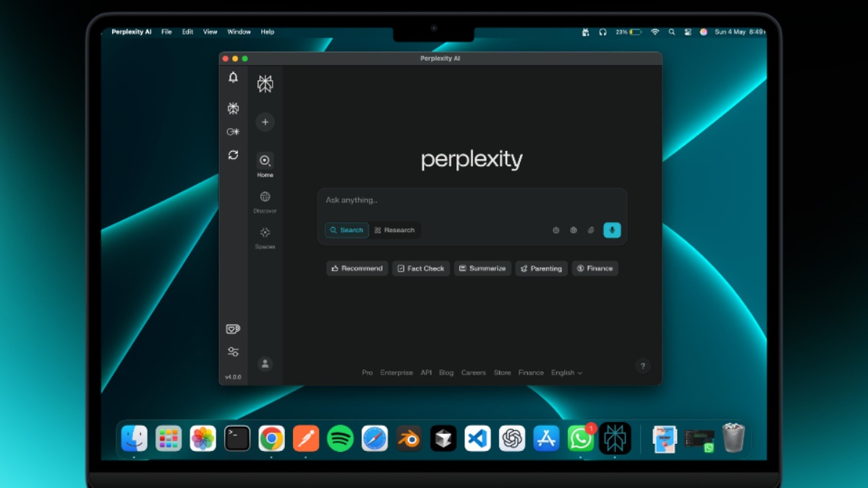868x488 pixels.
Task: Open Postman from the dock
Action: 306,438
